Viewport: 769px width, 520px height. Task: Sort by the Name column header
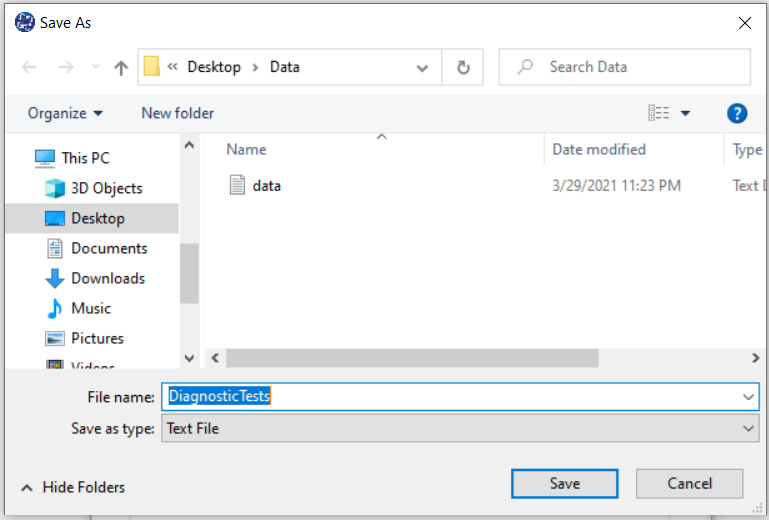click(x=246, y=149)
